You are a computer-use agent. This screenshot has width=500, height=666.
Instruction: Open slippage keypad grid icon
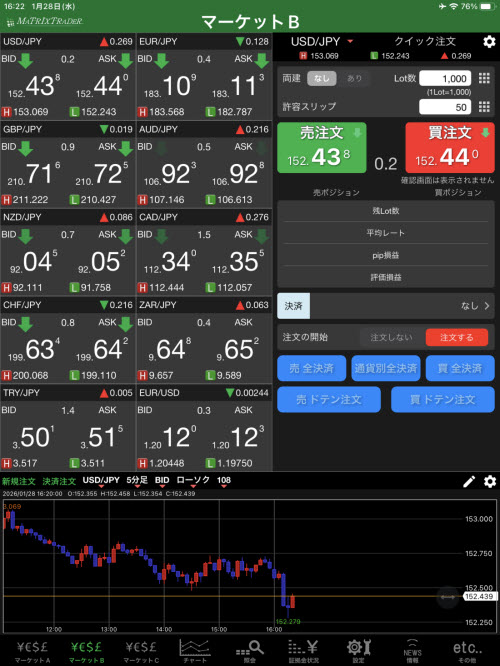tap(484, 107)
